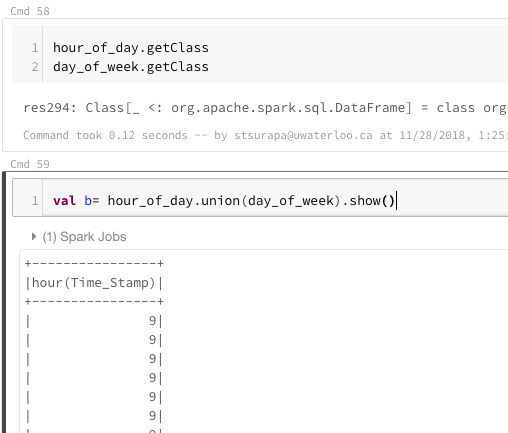Viewport: 508px width, 433px height.
Task: Click the first '9' value in output table
Action: click(x=152, y=321)
